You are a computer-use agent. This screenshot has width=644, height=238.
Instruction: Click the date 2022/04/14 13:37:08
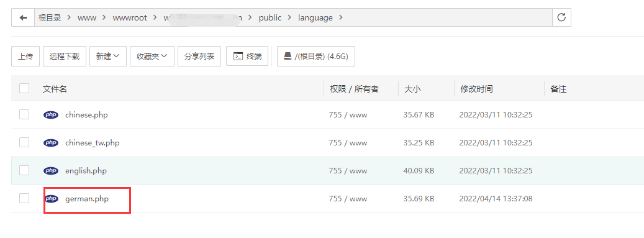496,198
